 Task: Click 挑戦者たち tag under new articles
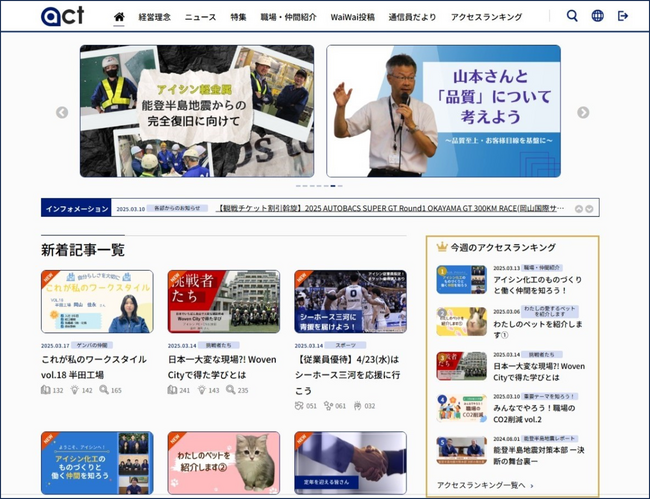click(x=218, y=345)
